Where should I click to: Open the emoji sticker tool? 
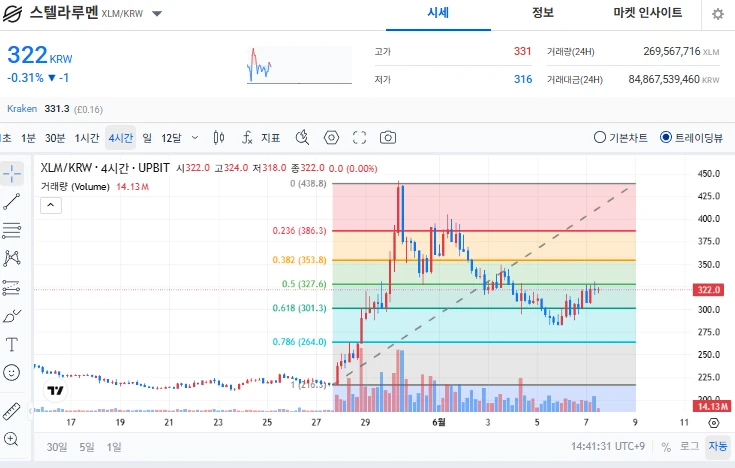point(12,373)
